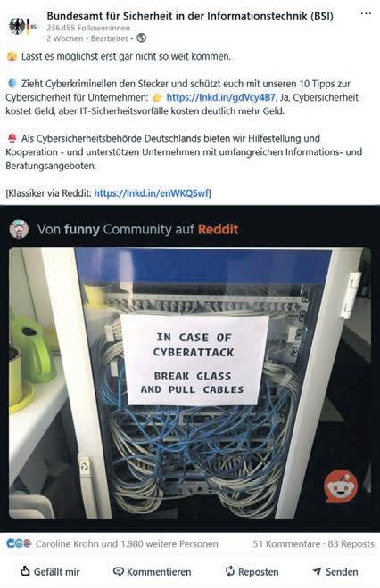The width and height of the screenshot is (380, 588).
Task: Open the Bundesamt für Sicherheit profile name
Action: click(x=190, y=16)
